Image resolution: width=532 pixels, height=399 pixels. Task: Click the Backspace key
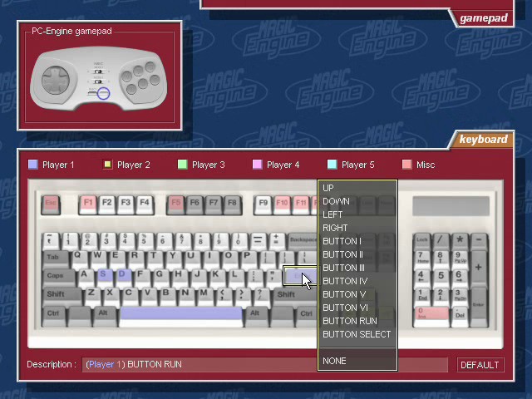[303, 240]
